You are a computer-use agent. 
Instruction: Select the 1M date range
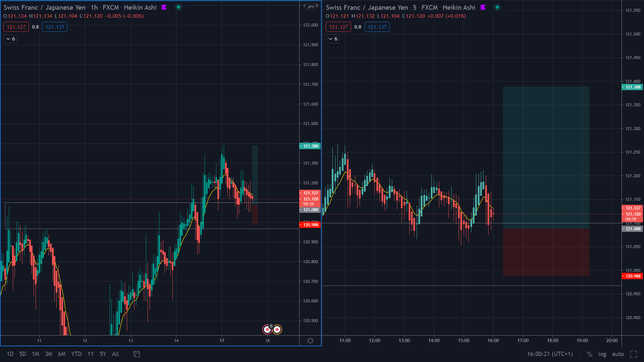pos(36,354)
